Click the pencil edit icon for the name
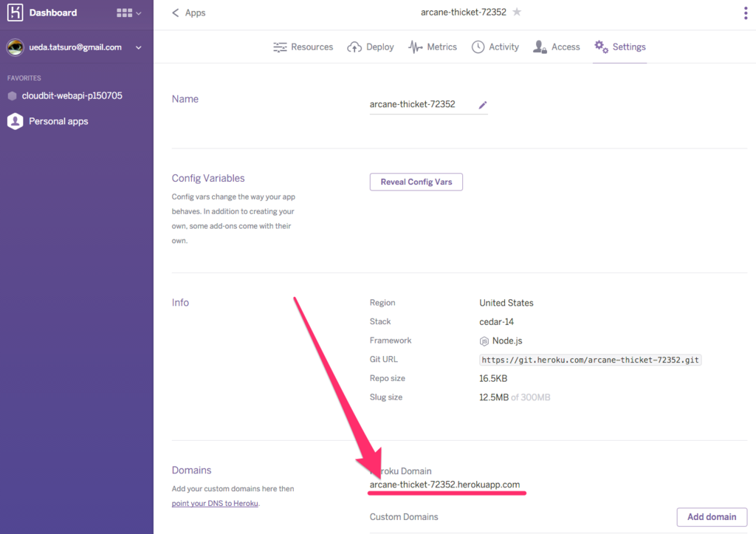The width and height of the screenshot is (756, 534). tap(483, 105)
